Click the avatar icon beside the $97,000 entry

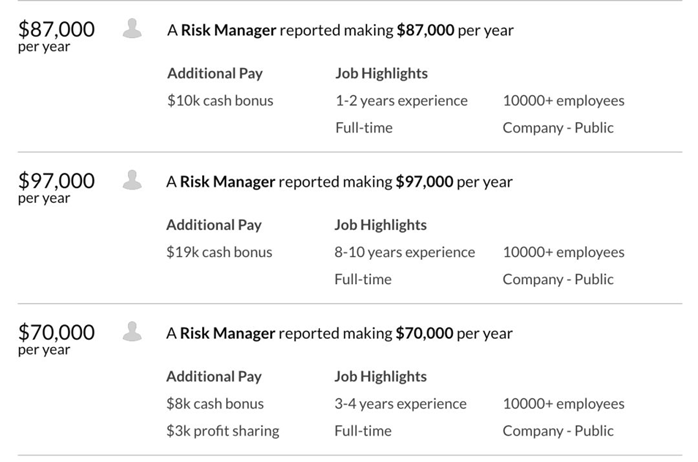click(x=131, y=180)
